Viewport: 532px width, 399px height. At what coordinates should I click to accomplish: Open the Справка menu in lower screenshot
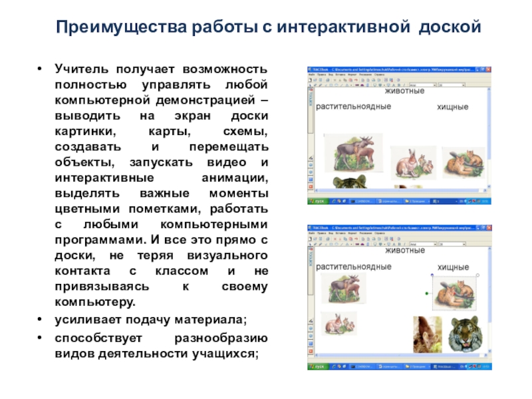click(x=380, y=233)
